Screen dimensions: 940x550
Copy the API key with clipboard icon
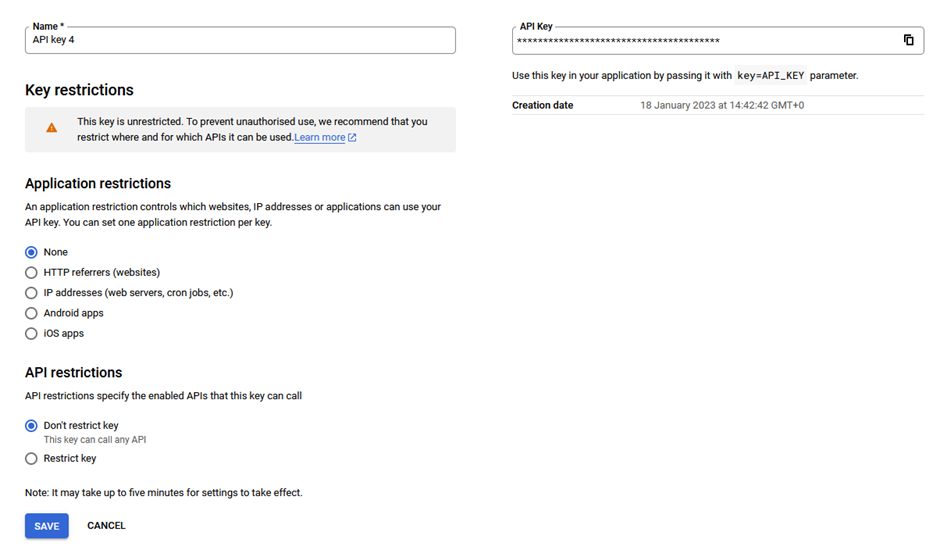[908, 40]
